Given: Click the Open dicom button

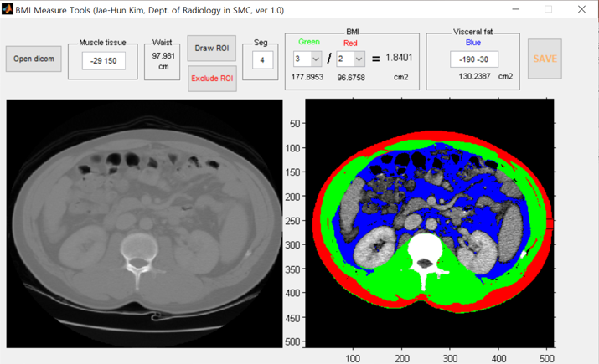Looking at the screenshot, I should (x=34, y=59).
